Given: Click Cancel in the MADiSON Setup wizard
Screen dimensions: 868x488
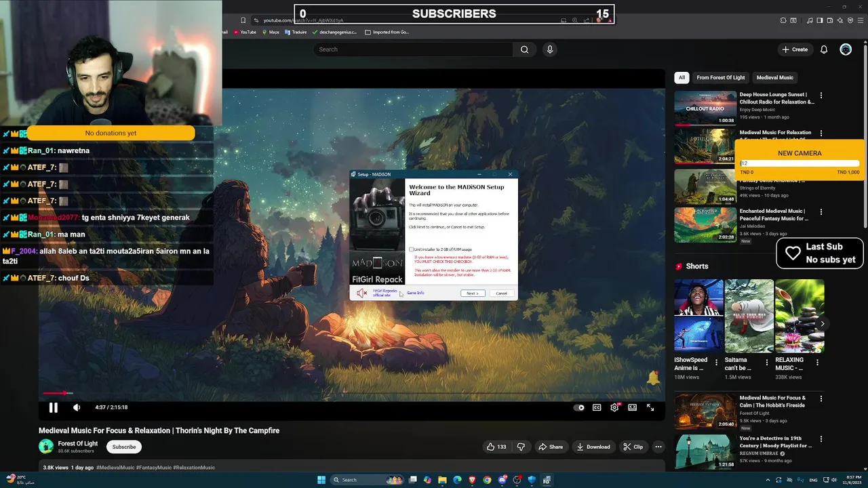Looking at the screenshot, I should tap(501, 293).
